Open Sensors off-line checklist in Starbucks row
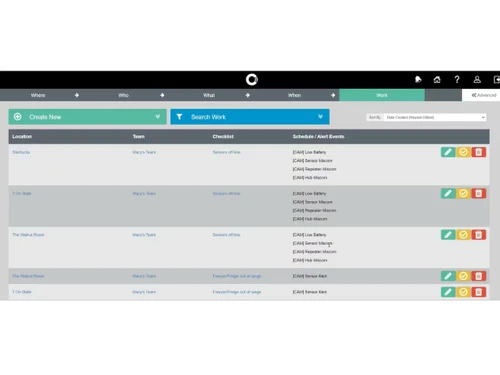 (226, 152)
